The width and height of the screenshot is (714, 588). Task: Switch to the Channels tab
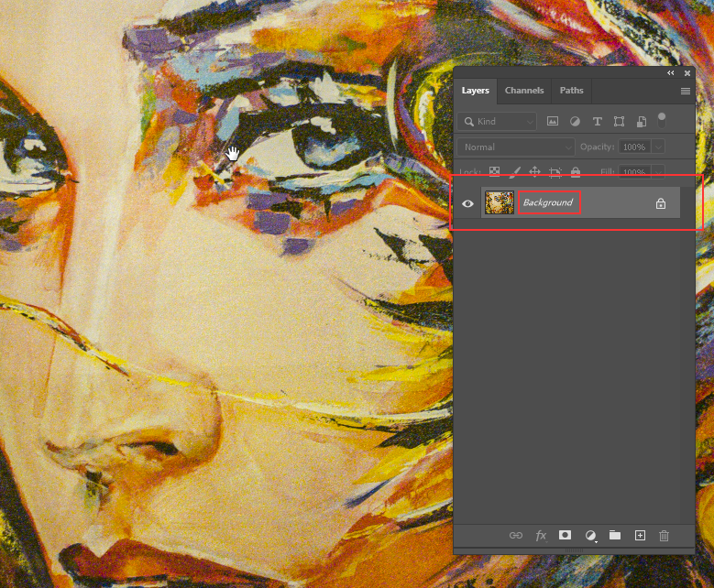(524, 91)
